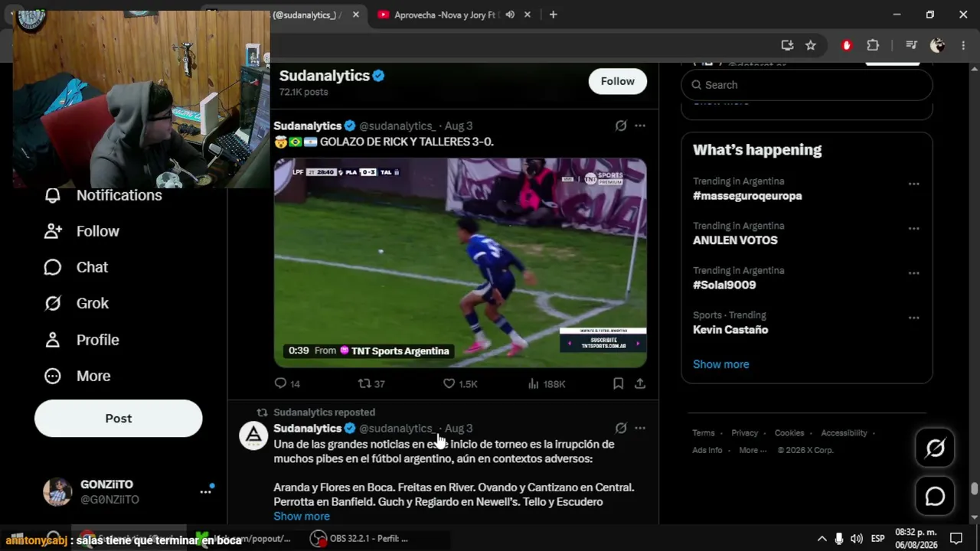Open options for ANULEN VOTOS trend
Viewport: 980px width, 551px height.
point(913,228)
